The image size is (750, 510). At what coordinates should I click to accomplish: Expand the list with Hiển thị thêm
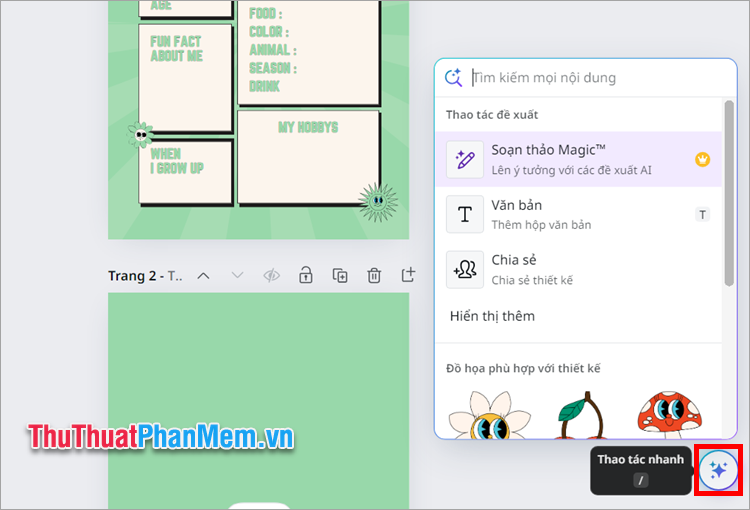[x=492, y=316]
